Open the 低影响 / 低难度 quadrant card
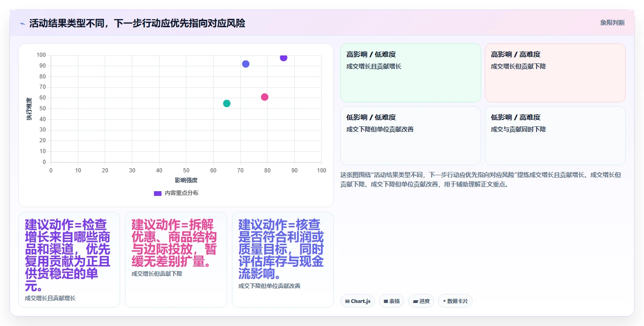The image size is (644, 326). tap(411, 136)
